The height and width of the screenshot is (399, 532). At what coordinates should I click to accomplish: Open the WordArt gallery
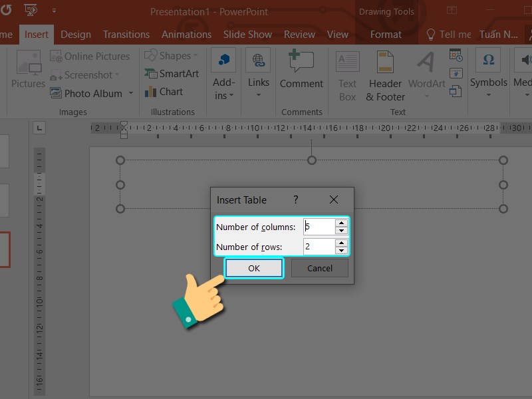click(x=426, y=73)
